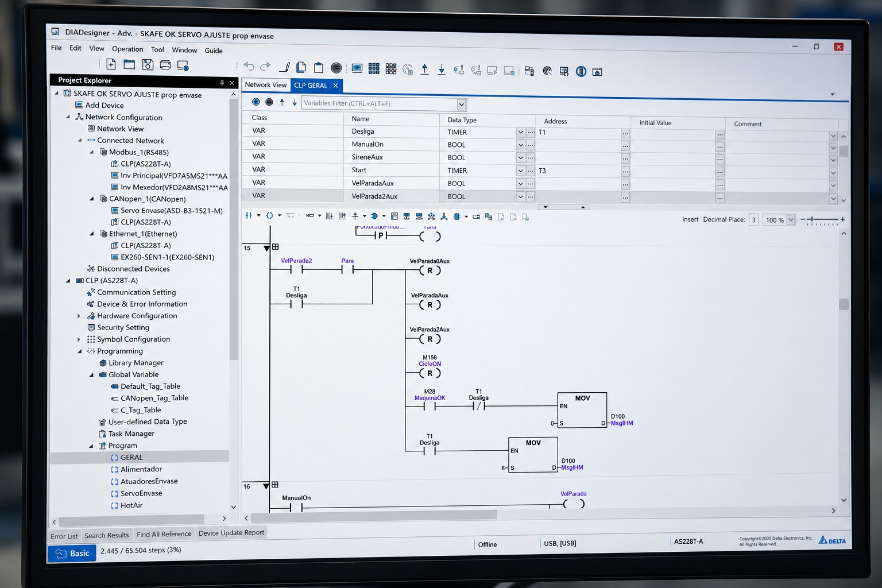Screen dimensions: 882x588
Task: Open the Operation menu
Action: tap(127, 49)
